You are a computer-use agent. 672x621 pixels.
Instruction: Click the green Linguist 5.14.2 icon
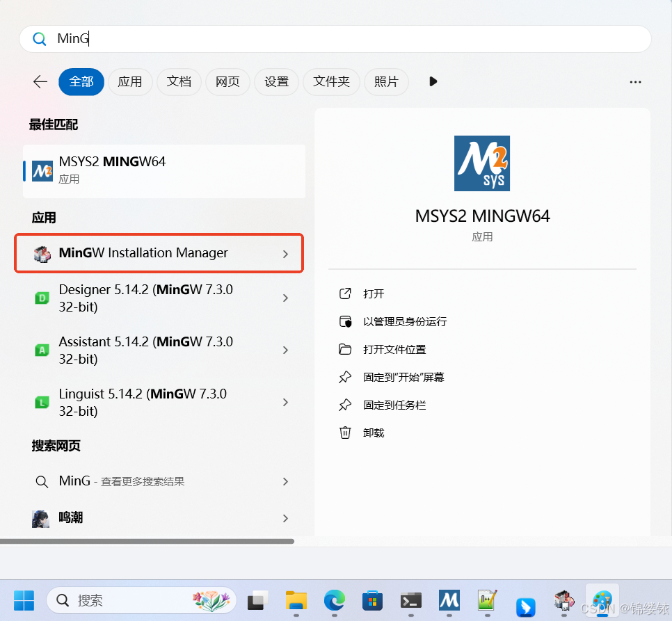42,402
